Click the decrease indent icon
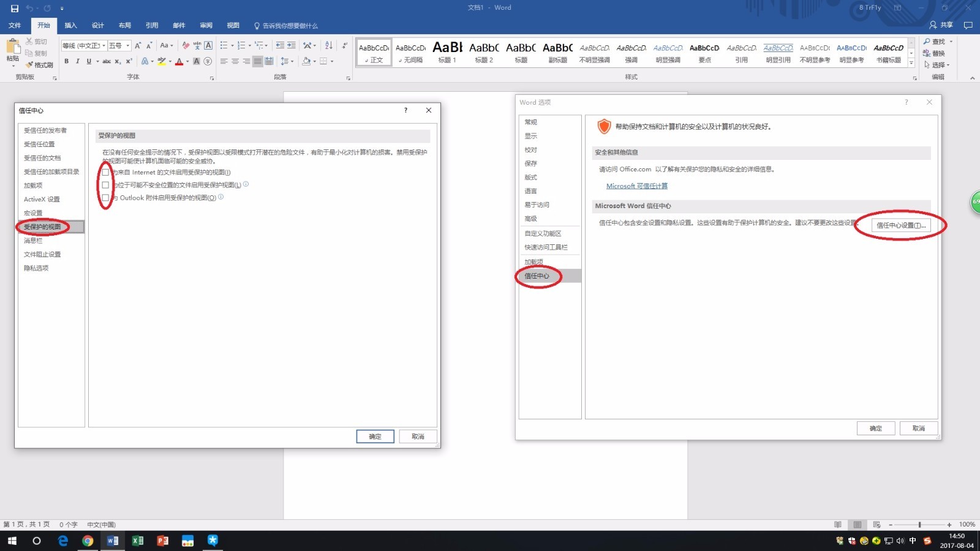 tap(280, 45)
